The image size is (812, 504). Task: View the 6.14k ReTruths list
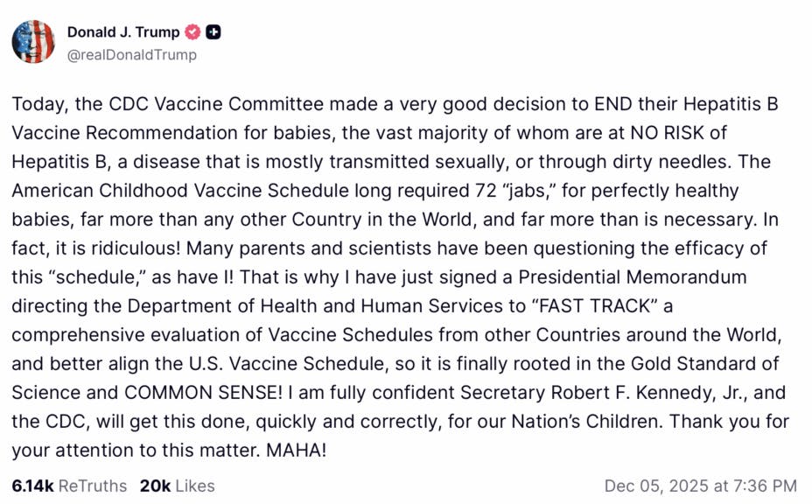(x=69, y=486)
